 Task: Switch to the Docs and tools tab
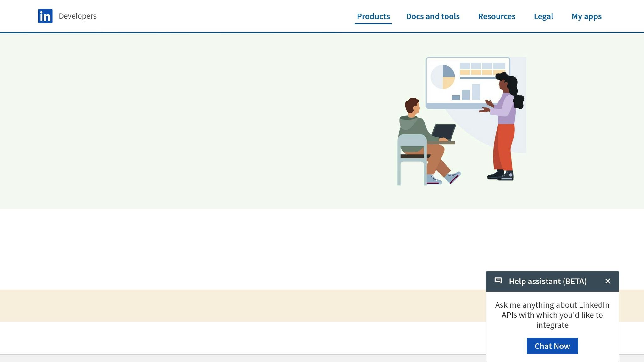[433, 16]
